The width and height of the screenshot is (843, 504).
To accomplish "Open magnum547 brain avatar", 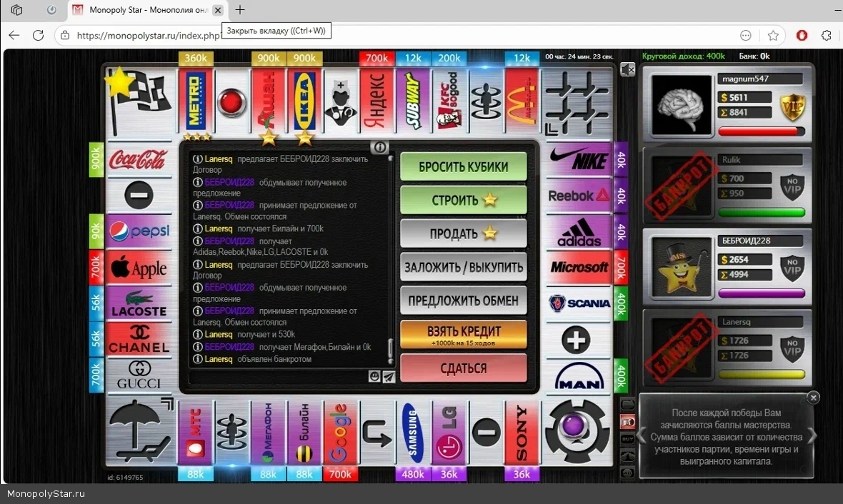I will pos(681,105).
